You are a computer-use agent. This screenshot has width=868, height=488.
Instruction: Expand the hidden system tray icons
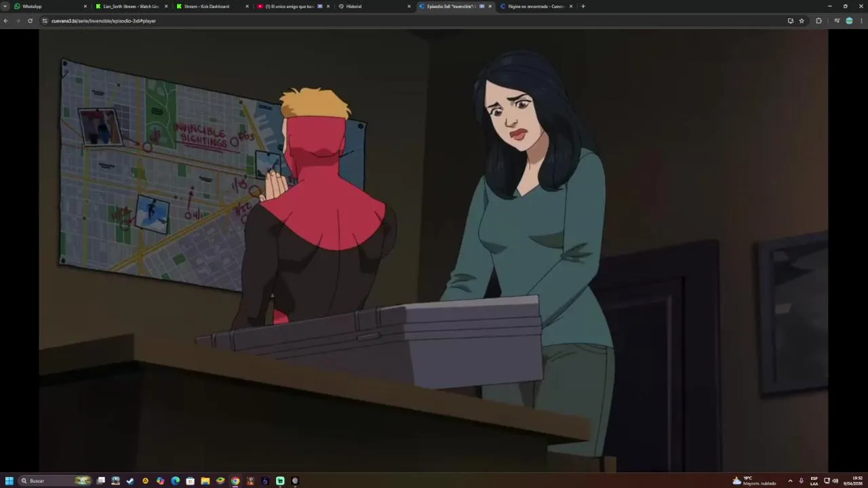(790, 481)
